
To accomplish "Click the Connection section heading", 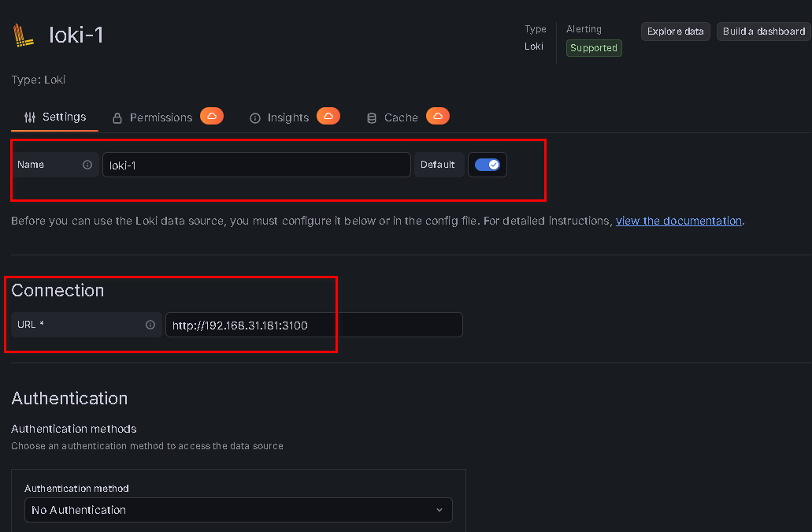I will [57, 290].
